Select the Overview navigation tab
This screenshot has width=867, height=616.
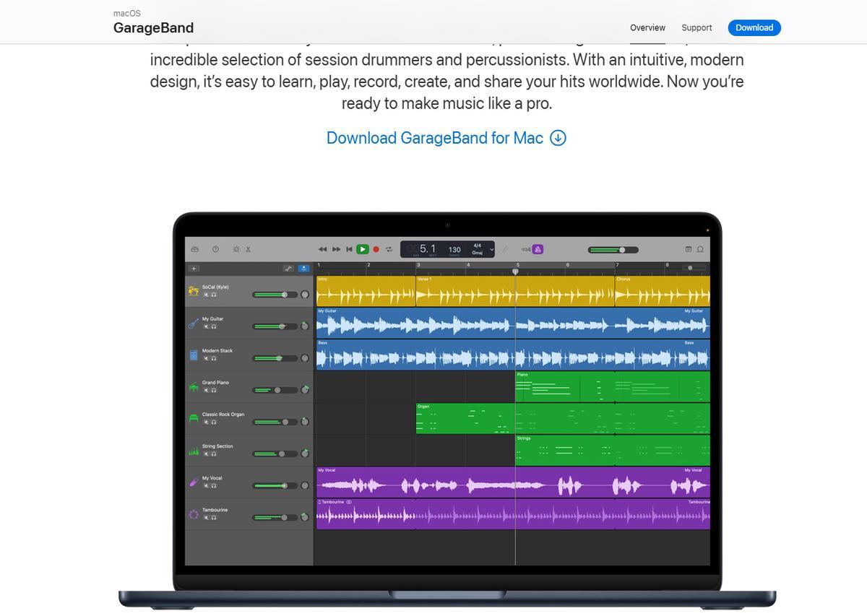point(647,27)
